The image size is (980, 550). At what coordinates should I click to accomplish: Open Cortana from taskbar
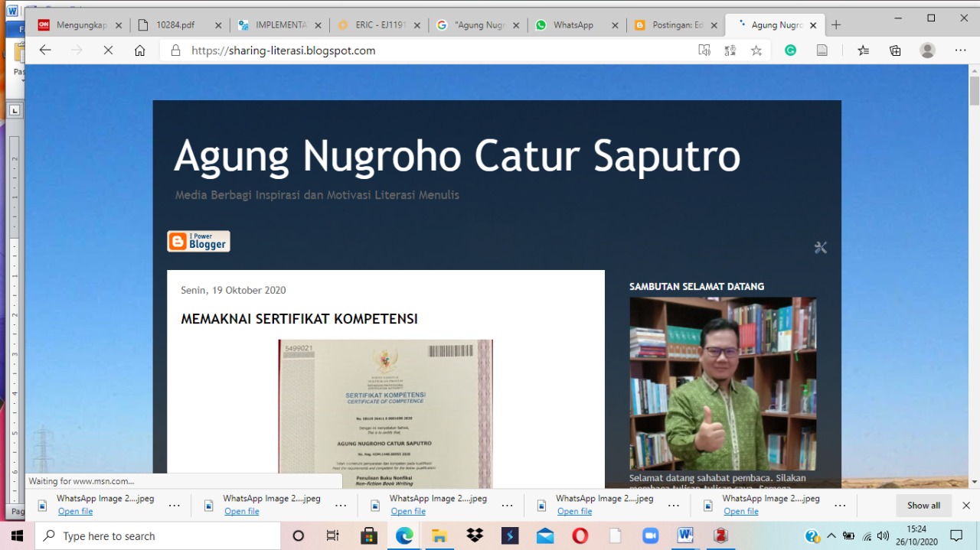pos(299,536)
